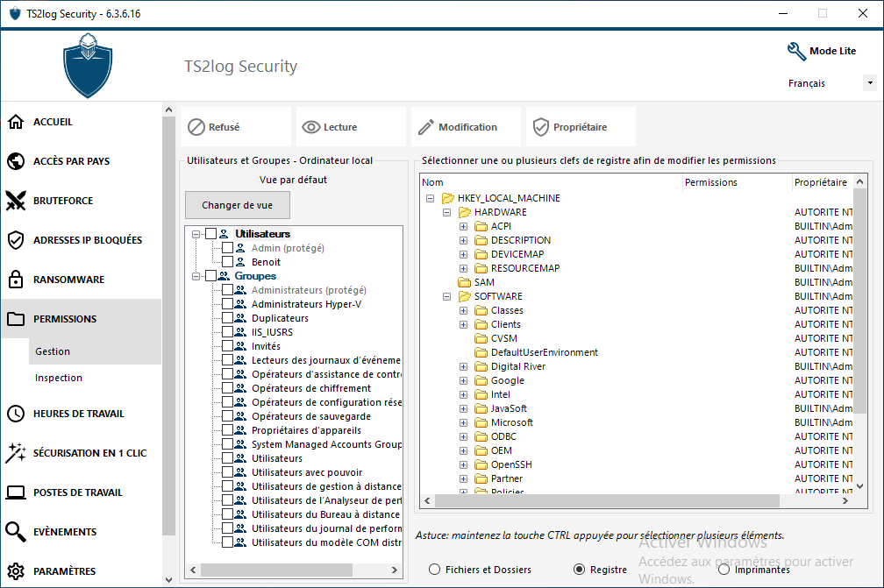Click the Modification permission button
The width and height of the screenshot is (884, 588).
pos(467,127)
